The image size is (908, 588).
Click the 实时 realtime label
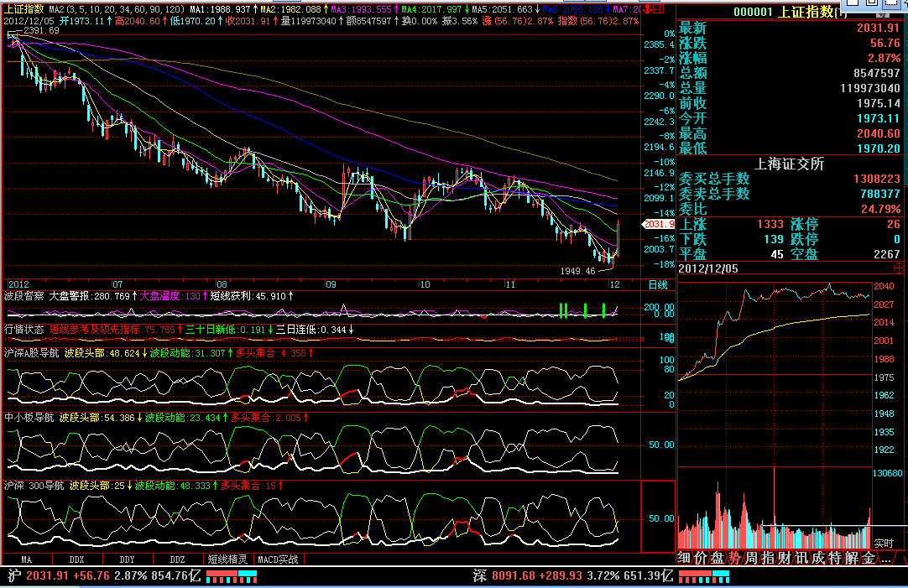point(884,544)
